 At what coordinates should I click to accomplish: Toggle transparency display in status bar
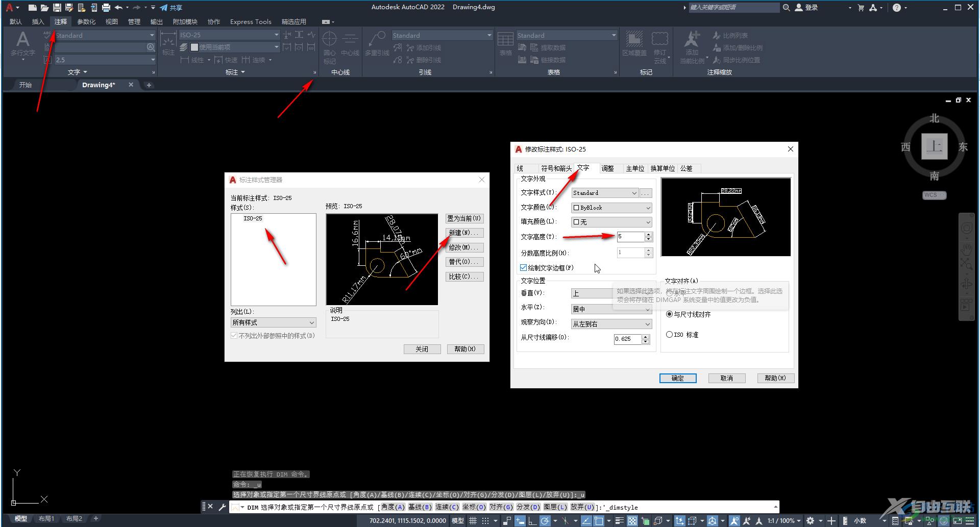coord(632,521)
